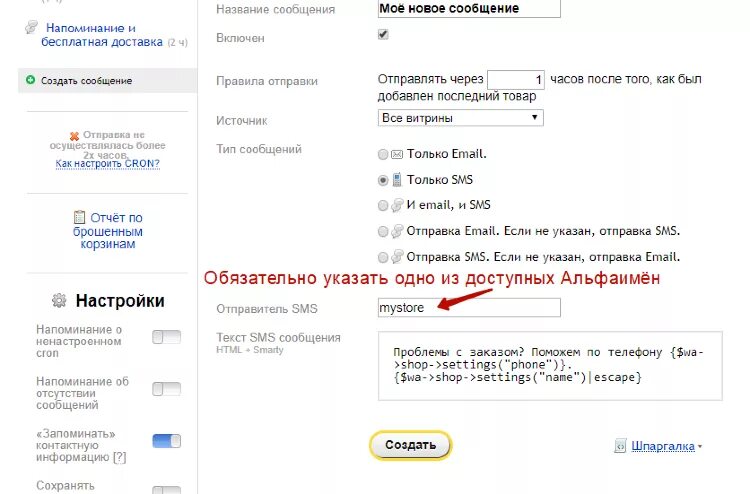750x494 pixels.
Task: Click the [?] help mark after контактную информацию
Action: point(120,457)
